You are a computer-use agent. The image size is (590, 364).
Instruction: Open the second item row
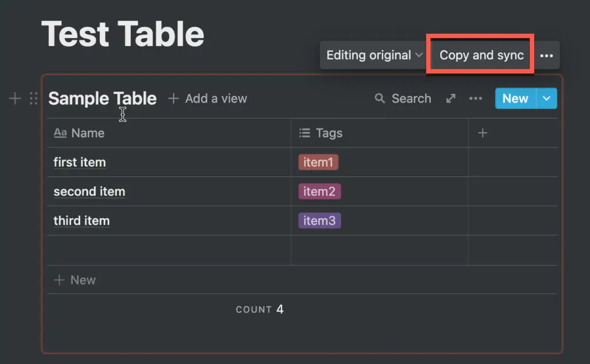pyautogui.click(x=89, y=191)
